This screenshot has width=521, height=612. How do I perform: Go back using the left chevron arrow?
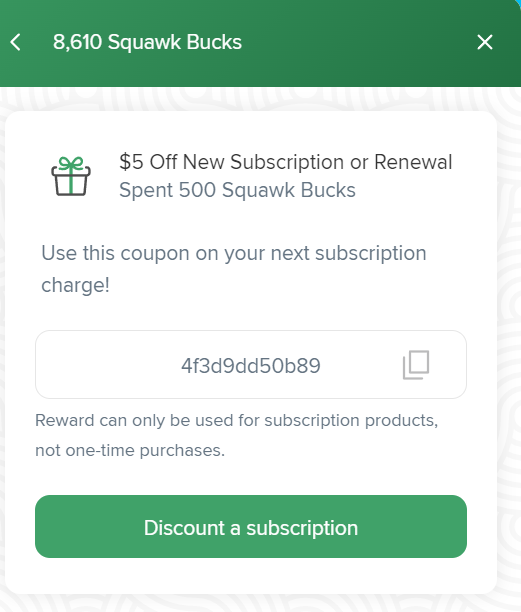point(16,42)
